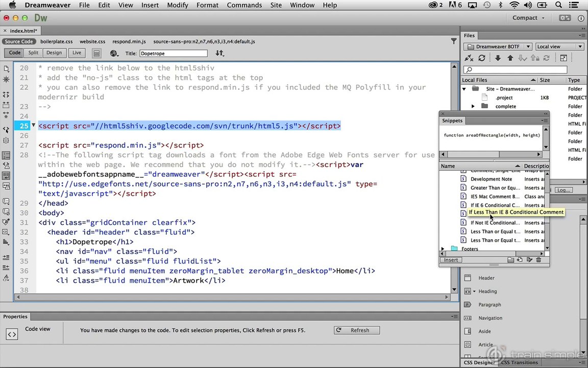This screenshot has width=588, height=368.
Task: Click the Refresh button in Properties panel
Action: pos(357,330)
